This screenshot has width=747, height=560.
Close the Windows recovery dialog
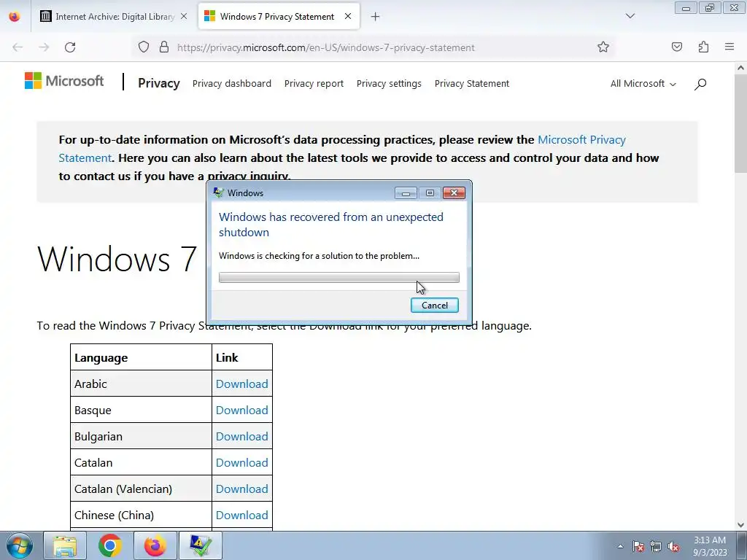454,192
